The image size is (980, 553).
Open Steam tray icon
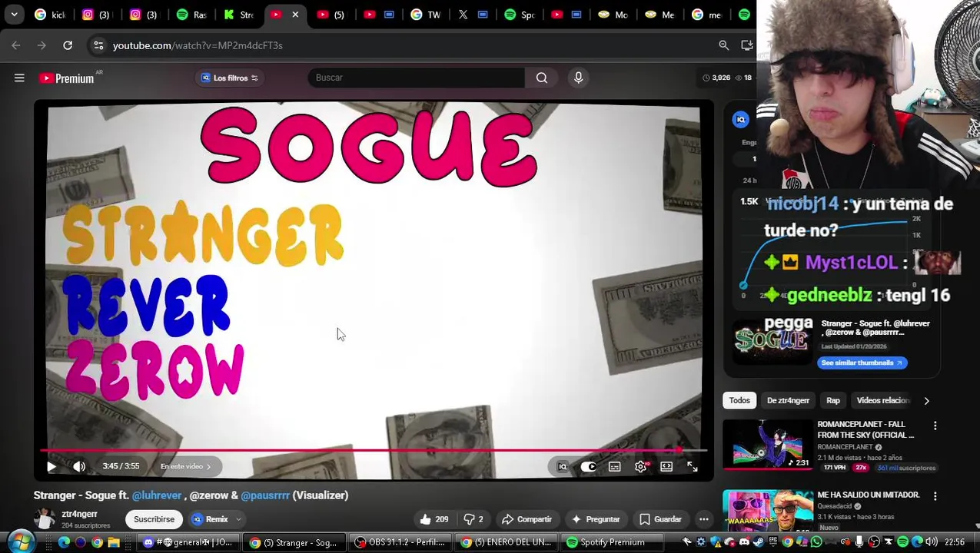759,542
